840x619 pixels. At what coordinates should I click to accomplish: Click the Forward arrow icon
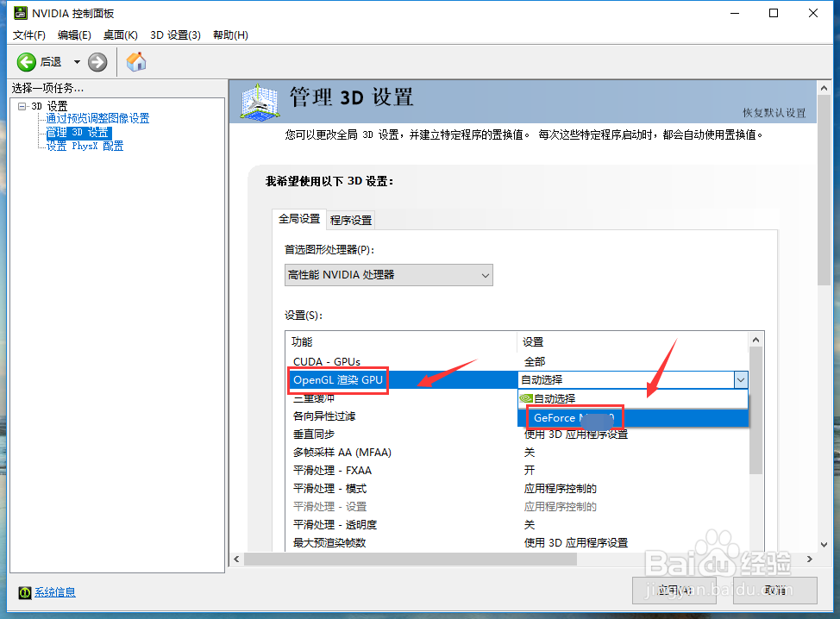97,62
